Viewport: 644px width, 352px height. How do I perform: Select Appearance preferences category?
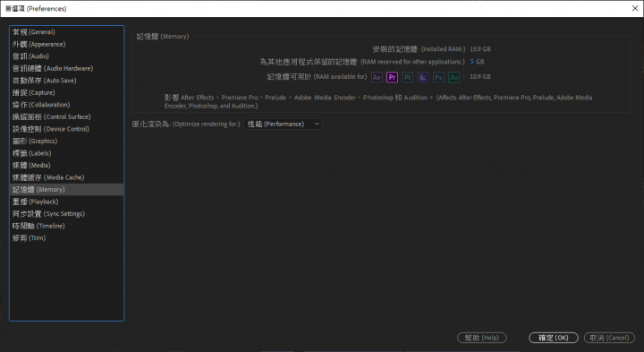point(66,44)
